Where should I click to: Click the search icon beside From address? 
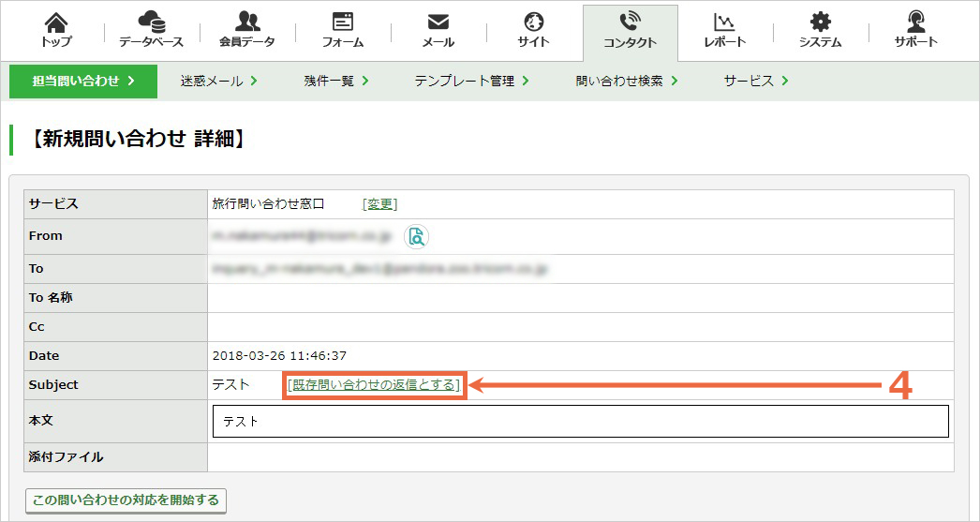pos(416,236)
